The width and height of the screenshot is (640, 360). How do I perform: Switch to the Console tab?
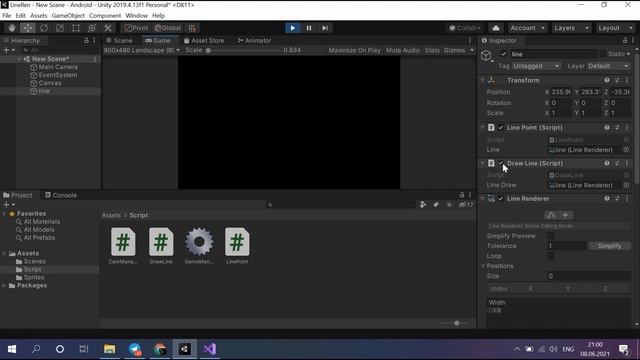61,195
